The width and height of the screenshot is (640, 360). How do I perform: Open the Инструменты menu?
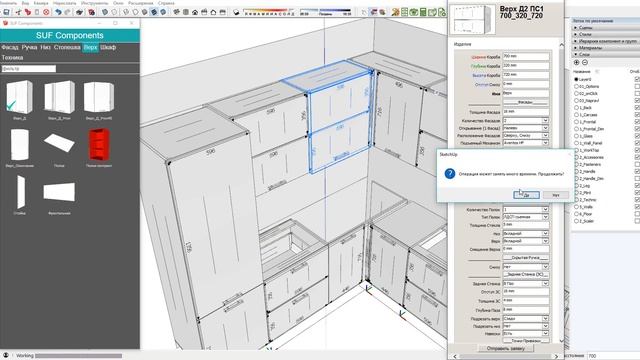click(x=94, y=3)
